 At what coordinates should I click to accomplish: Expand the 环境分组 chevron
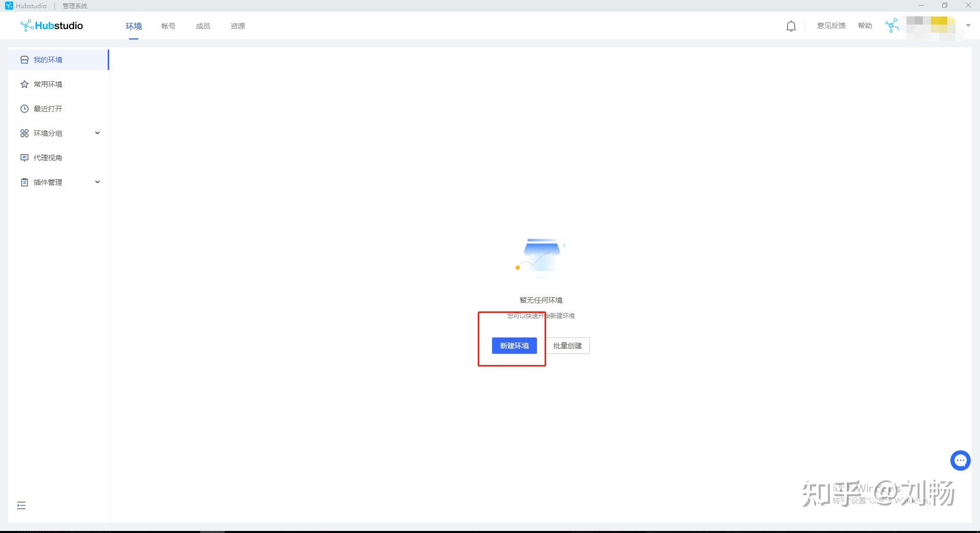[97, 133]
